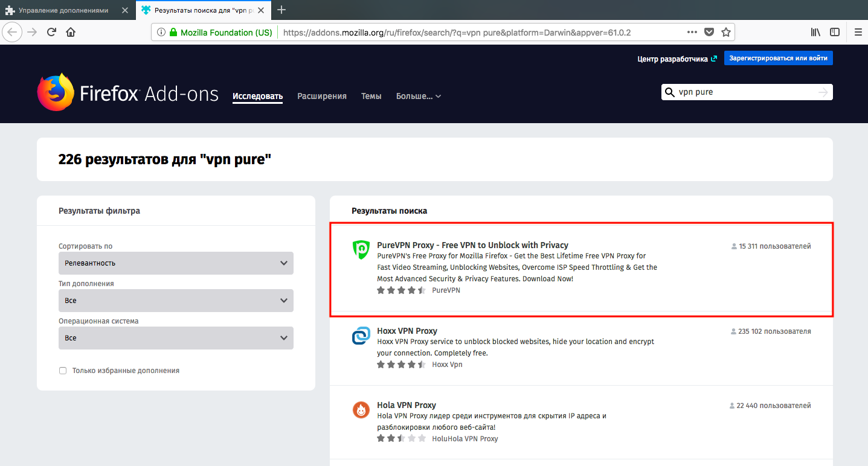868x466 pixels.
Task: Enable Только избранные дополнения checkbox
Action: click(x=63, y=371)
